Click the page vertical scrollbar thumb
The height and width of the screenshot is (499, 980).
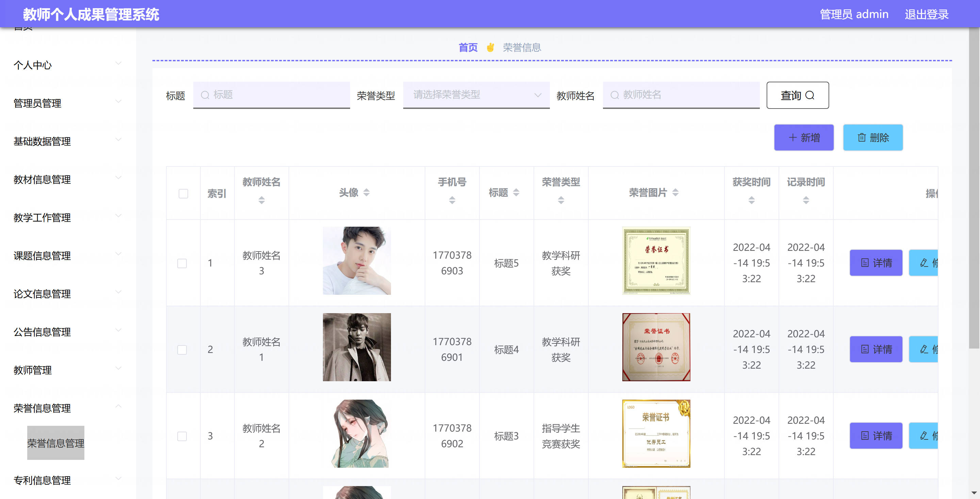974,188
